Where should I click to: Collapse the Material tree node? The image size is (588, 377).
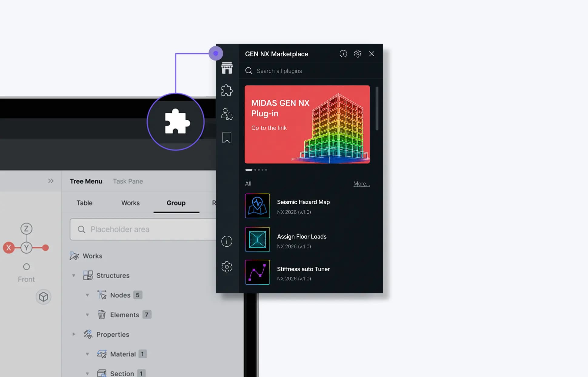(87, 354)
